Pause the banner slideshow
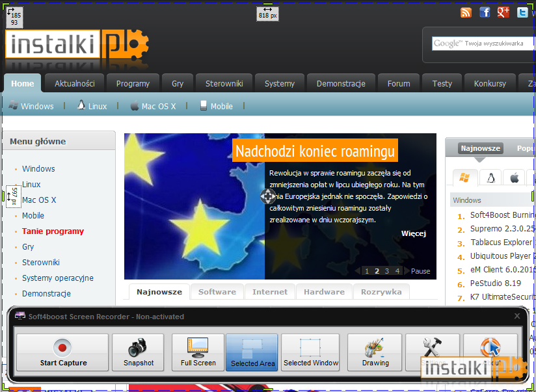This screenshot has height=392, width=536. point(420,271)
